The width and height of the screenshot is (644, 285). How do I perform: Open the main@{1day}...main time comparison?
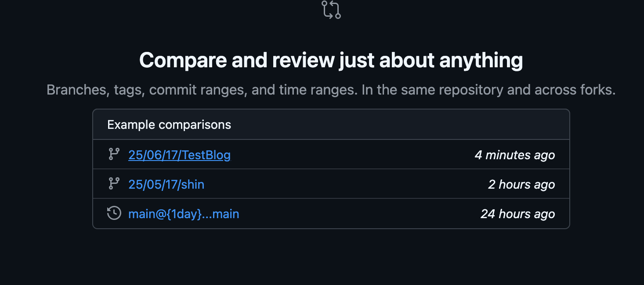pos(184,214)
